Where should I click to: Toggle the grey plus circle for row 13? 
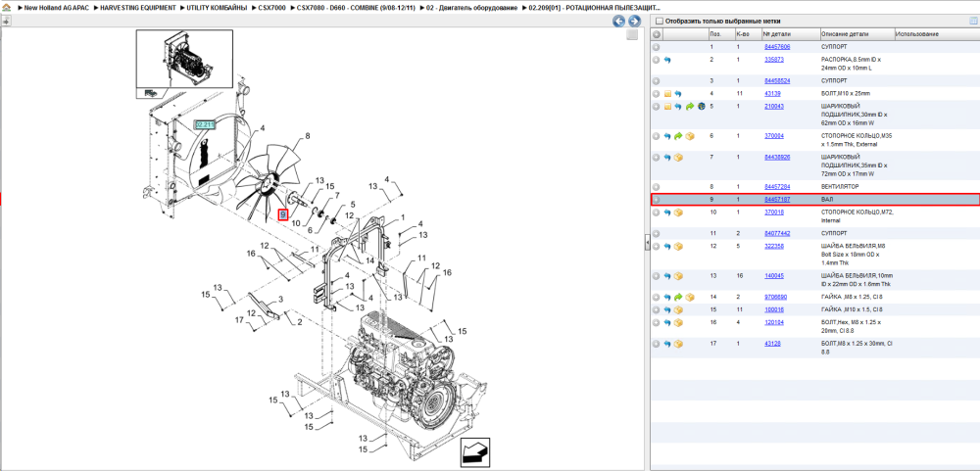click(657, 275)
